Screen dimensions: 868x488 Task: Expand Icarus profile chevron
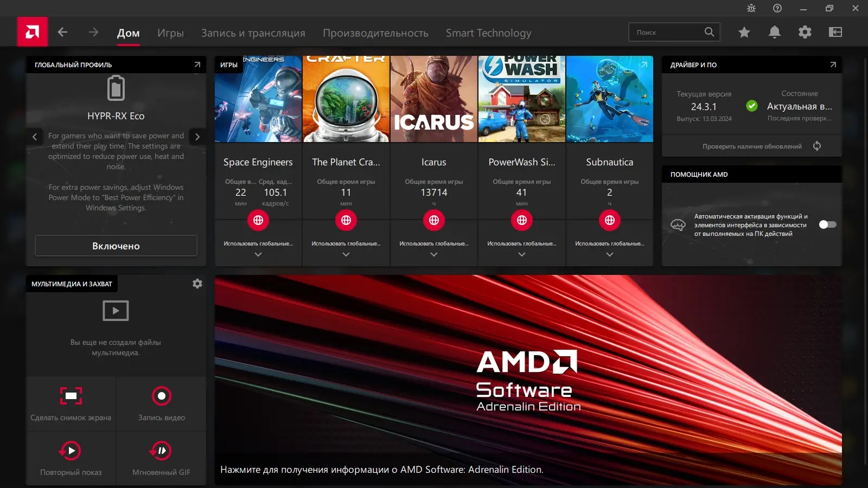tap(434, 254)
